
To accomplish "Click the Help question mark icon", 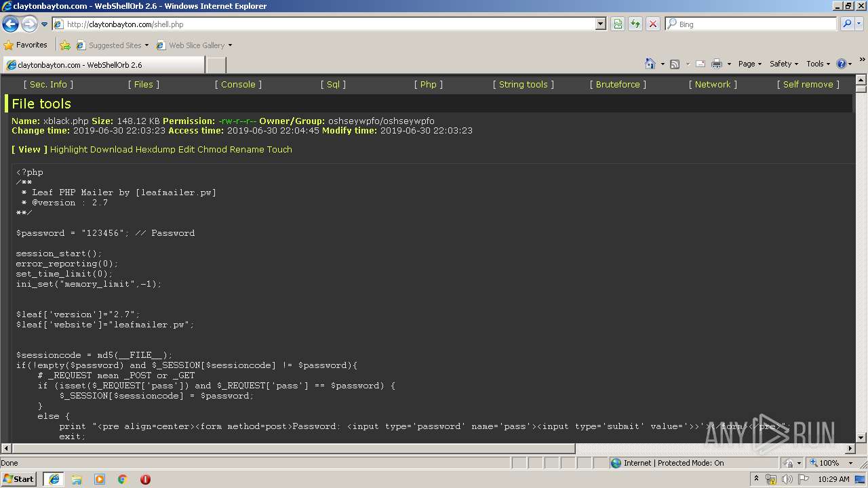I will (x=842, y=64).
